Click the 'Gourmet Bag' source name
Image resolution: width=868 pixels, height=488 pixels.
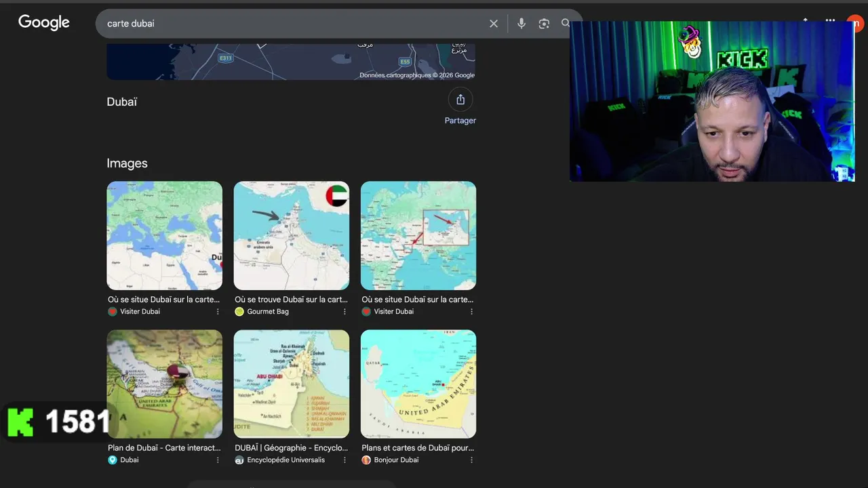[268, 312]
